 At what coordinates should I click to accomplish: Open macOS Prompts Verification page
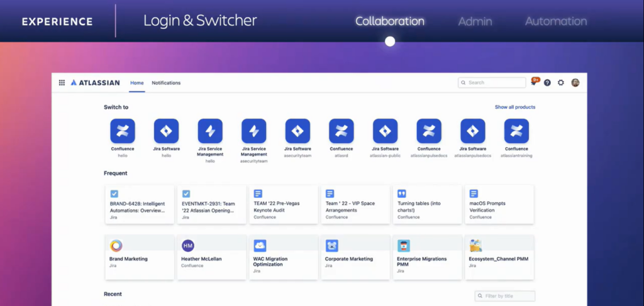coord(499,204)
